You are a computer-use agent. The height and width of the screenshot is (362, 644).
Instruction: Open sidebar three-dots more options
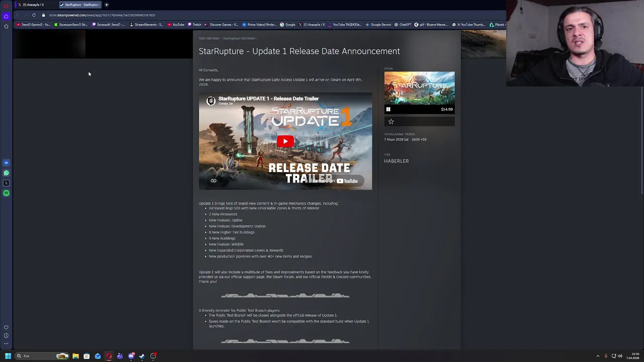[x=6, y=343]
